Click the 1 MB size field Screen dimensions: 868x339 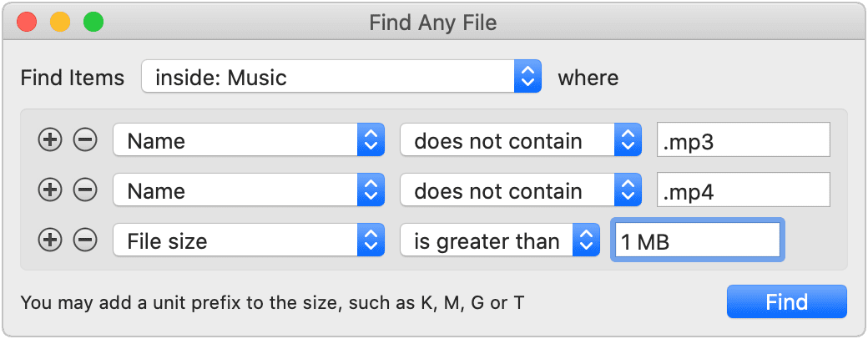coord(698,240)
